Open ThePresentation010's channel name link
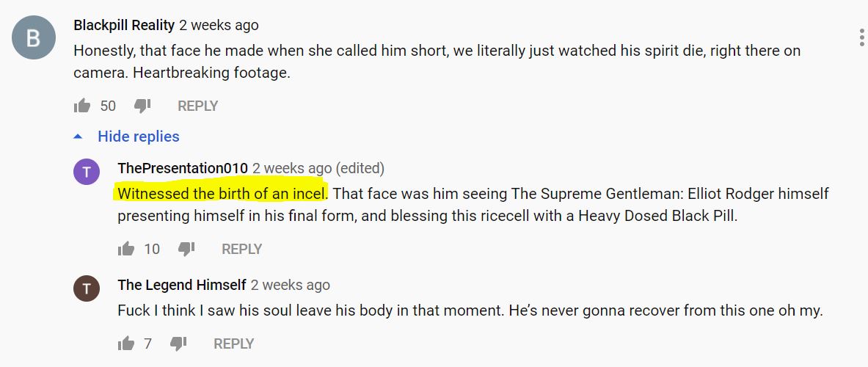Viewport: 868px width, 367px height. pos(183,168)
